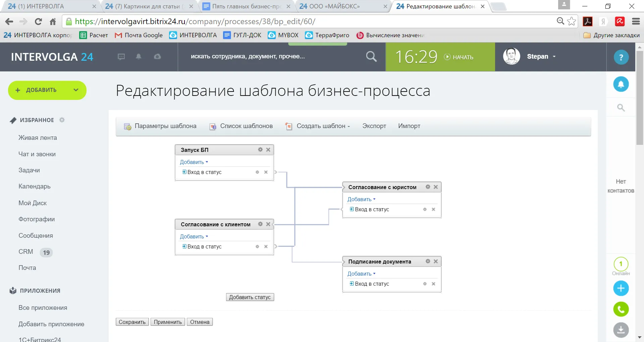Expand the Stepan user menu
Viewport: 644px width, 342px height.
[x=541, y=57]
